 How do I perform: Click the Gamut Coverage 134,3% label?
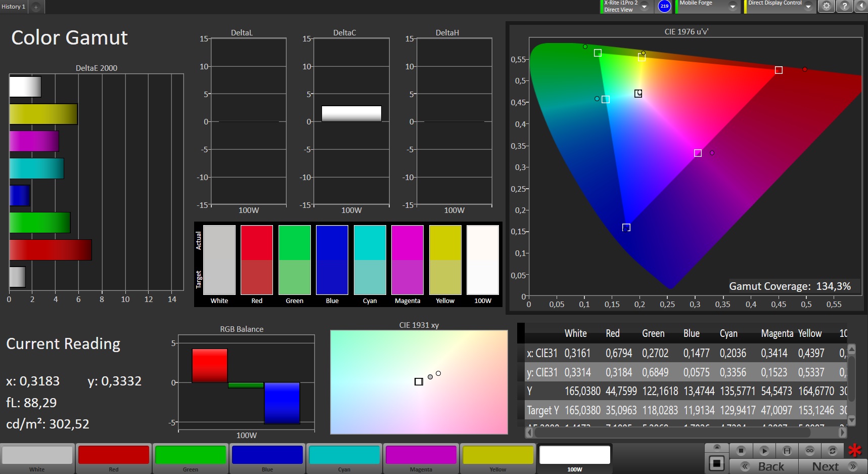click(790, 286)
